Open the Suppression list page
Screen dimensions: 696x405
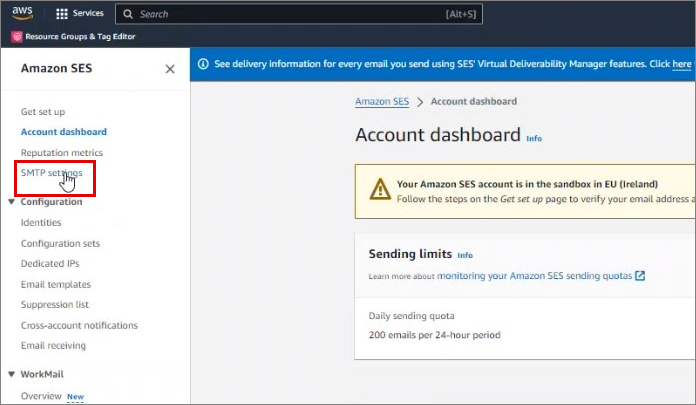pyautogui.click(x=55, y=305)
